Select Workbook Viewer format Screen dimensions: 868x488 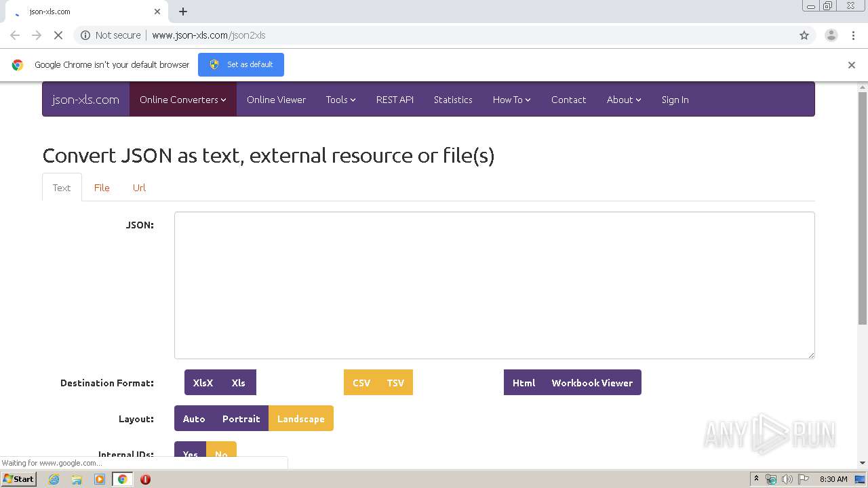pyautogui.click(x=592, y=383)
